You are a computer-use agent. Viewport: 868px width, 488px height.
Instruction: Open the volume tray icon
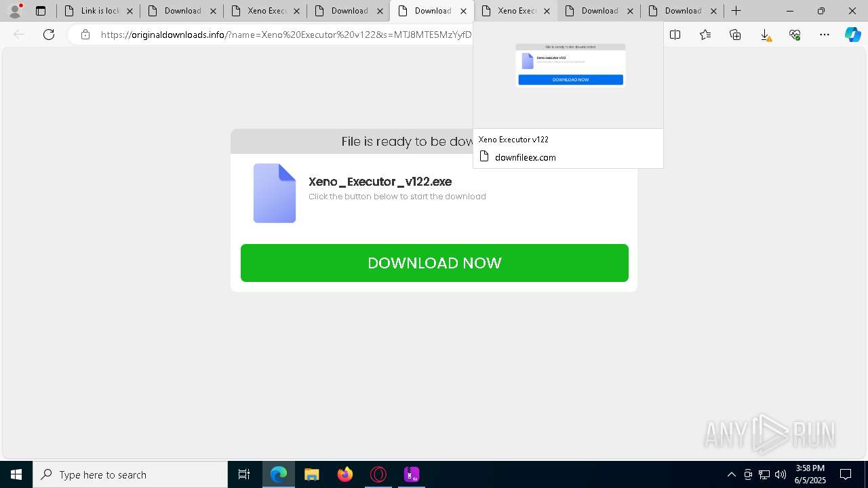click(x=781, y=474)
